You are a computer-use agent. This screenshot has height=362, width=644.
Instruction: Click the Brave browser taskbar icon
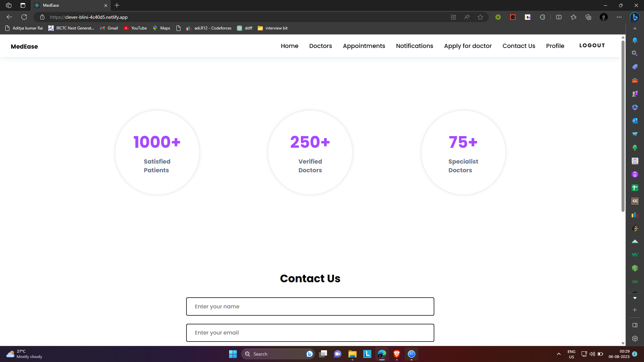tap(397, 354)
